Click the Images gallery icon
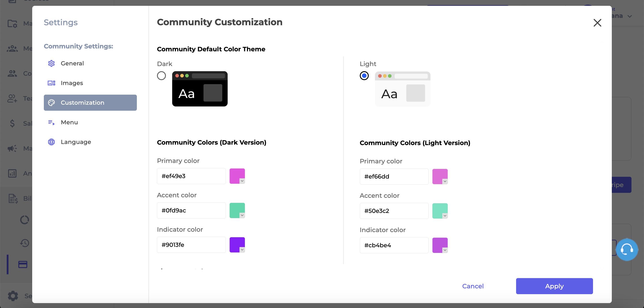 click(x=51, y=83)
